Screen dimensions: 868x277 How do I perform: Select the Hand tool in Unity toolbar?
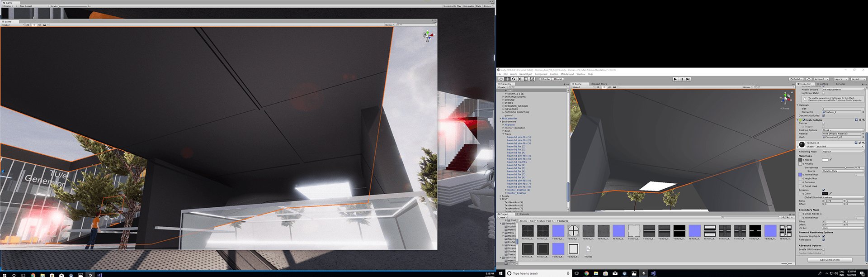click(501, 79)
